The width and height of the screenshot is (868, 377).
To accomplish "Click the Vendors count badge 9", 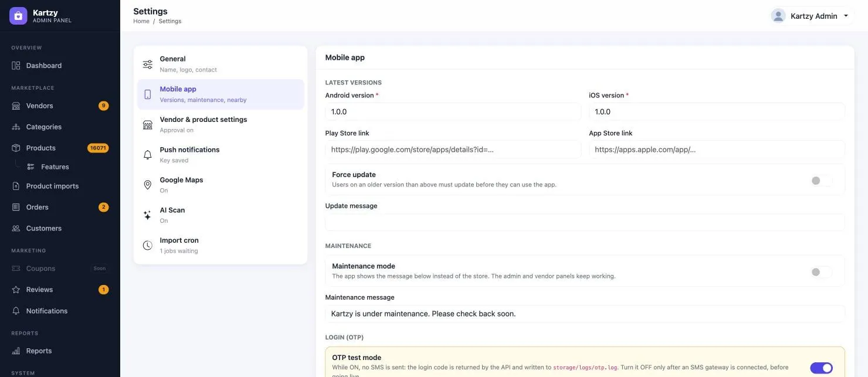I will click(103, 106).
